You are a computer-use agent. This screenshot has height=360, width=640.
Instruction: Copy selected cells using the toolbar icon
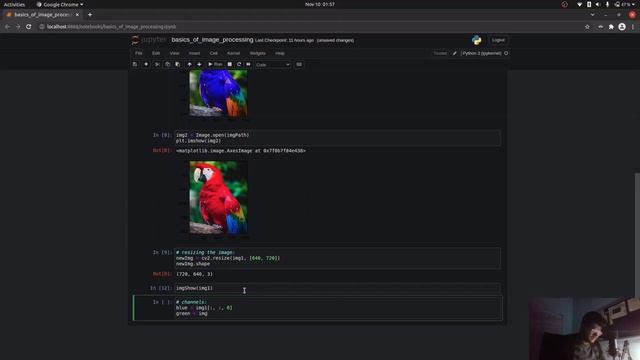click(167, 64)
